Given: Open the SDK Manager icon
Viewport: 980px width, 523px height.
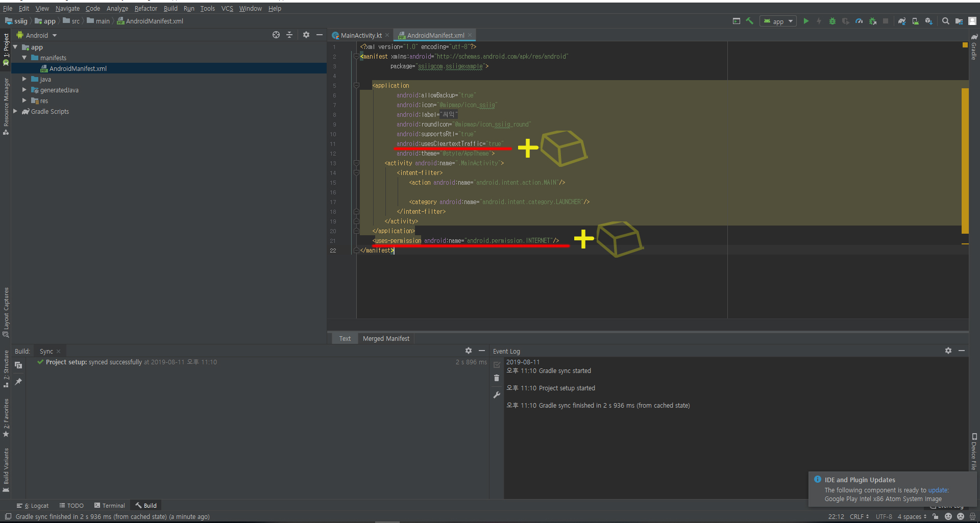Looking at the screenshot, I should click(x=928, y=21).
